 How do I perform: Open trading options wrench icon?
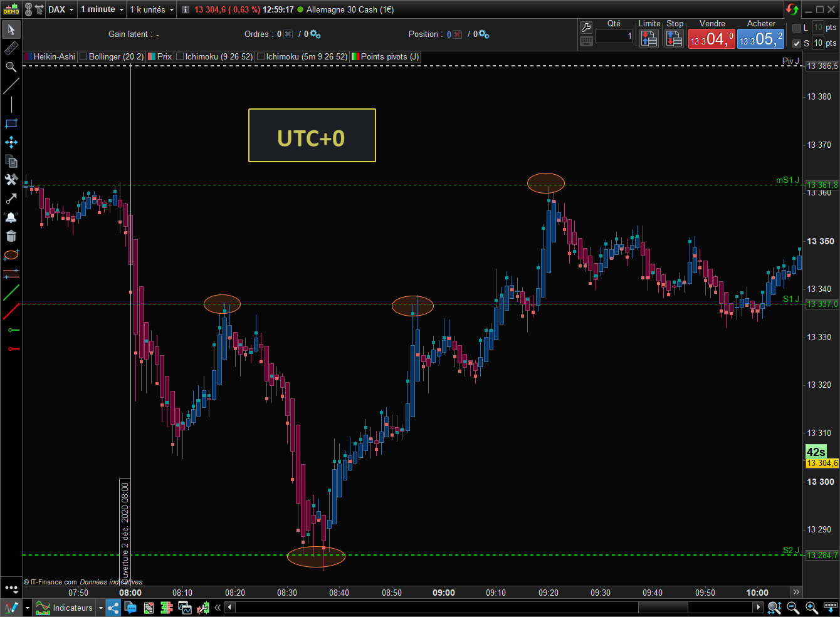pos(586,28)
